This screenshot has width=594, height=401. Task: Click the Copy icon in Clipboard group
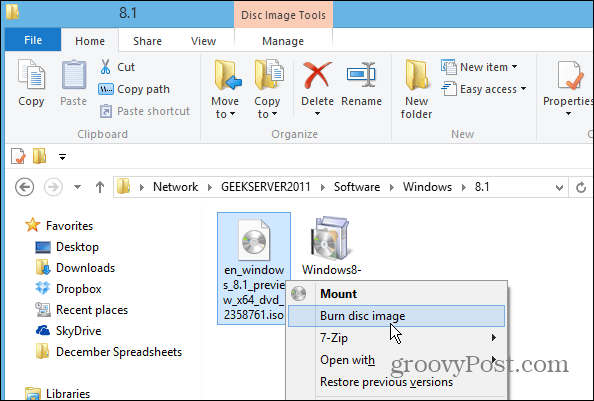click(x=31, y=75)
